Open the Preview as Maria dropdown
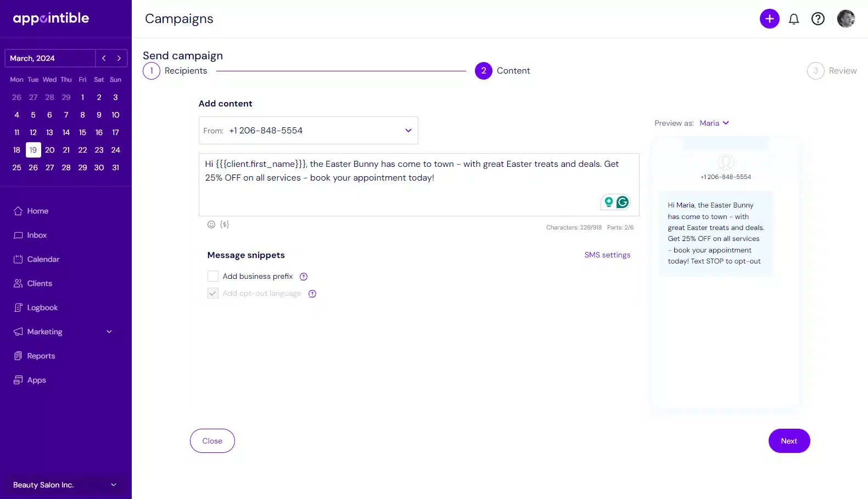Viewport: 868px width, 499px height. [x=714, y=123]
